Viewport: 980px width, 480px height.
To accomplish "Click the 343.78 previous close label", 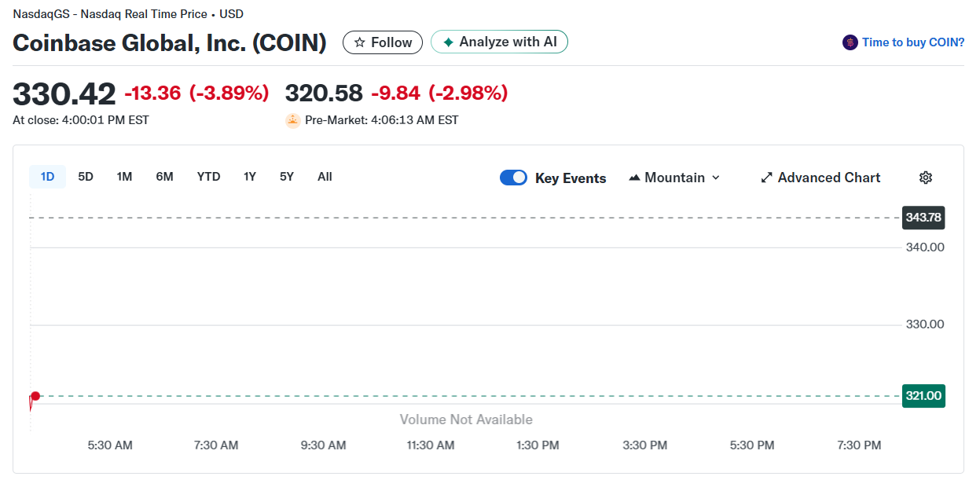I will (923, 218).
